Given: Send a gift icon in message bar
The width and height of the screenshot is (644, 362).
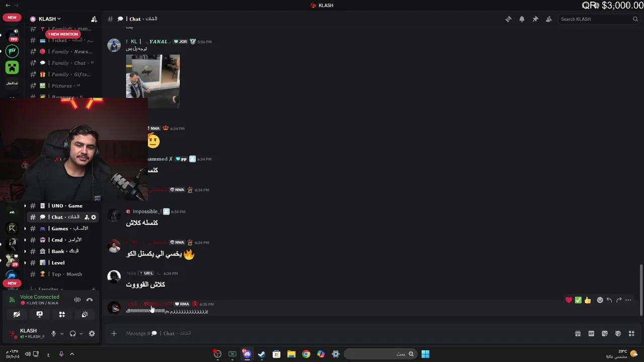Looking at the screenshot, I should tap(578, 333).
